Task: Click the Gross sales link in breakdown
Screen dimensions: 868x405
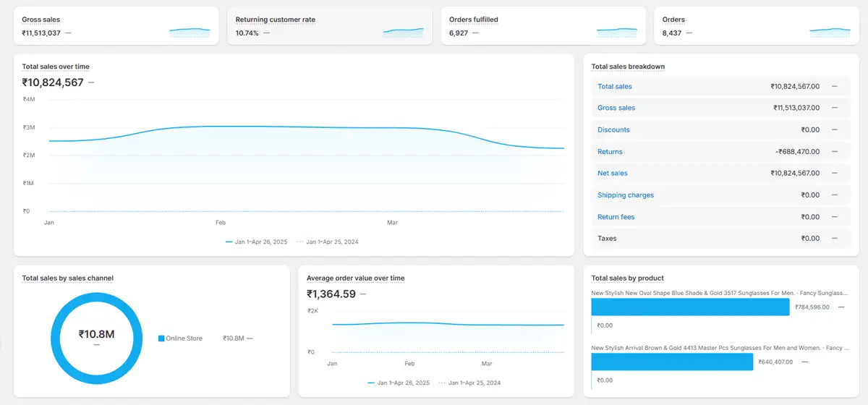Action: [616, 108]
